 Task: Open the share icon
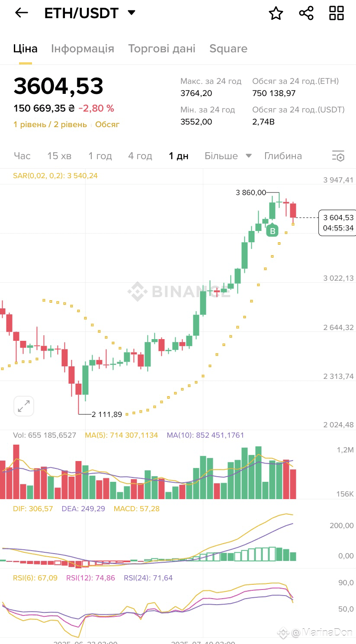(306, 13)
